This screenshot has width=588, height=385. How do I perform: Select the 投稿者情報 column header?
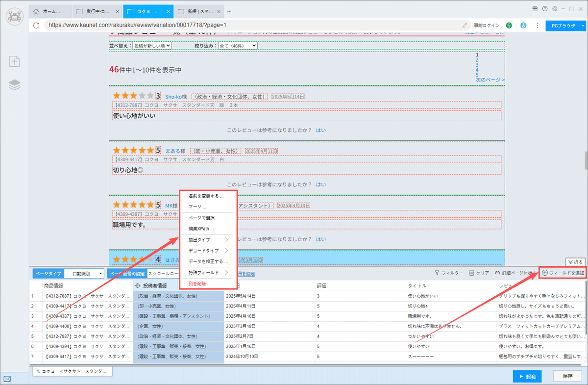pos(178,285)
